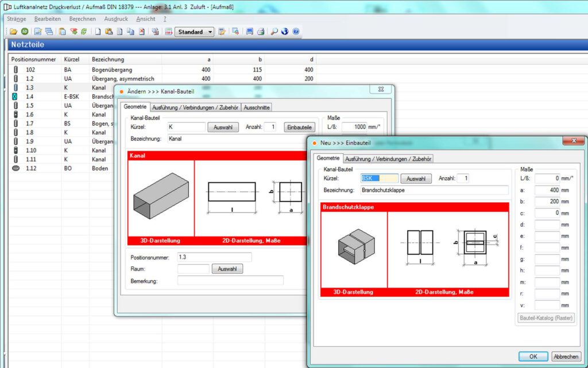Viewport: 588px width, 368px height.
Task: Open the Stränge menu
Action: coord(17,19)
